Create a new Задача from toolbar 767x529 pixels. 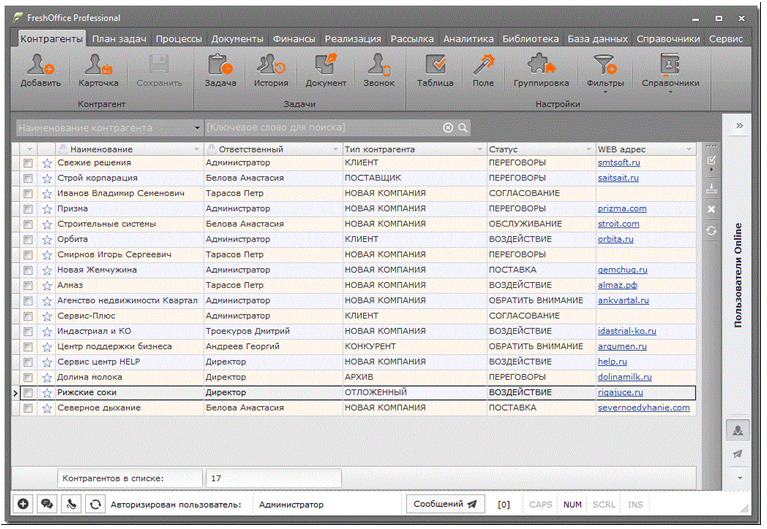coord(220,66)
